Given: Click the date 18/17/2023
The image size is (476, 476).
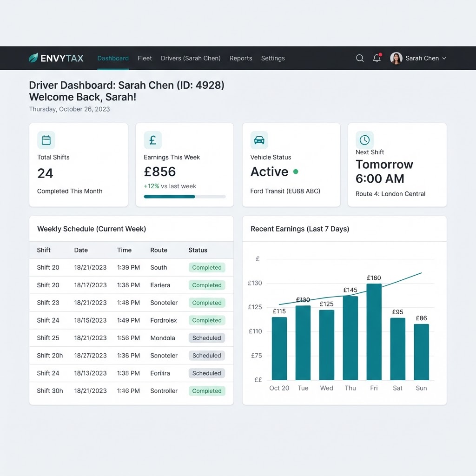Looking at the screenshot, I should [x=91, y=285].
